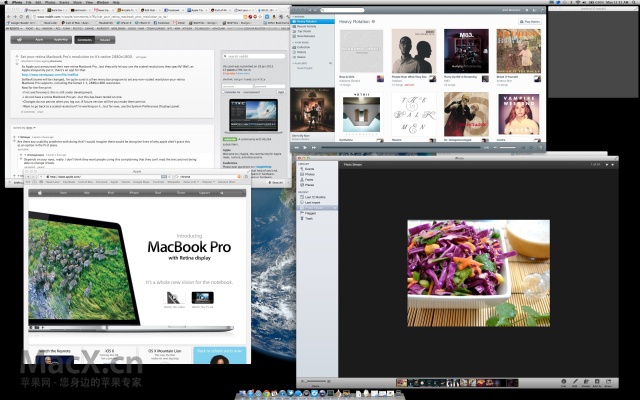The height and width of the screenshot is (400, 640).
Task: Seek within the Rdio track progress bar
Action: [401, 147]
